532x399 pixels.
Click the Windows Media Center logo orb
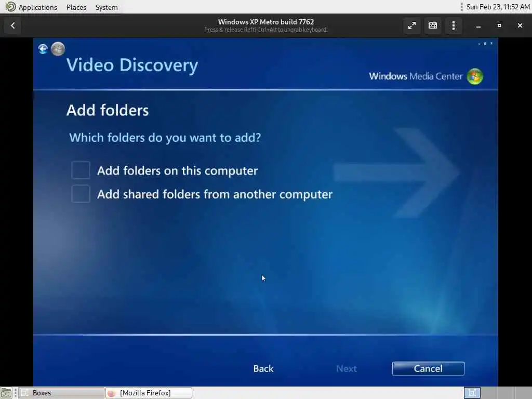[475, 76]
